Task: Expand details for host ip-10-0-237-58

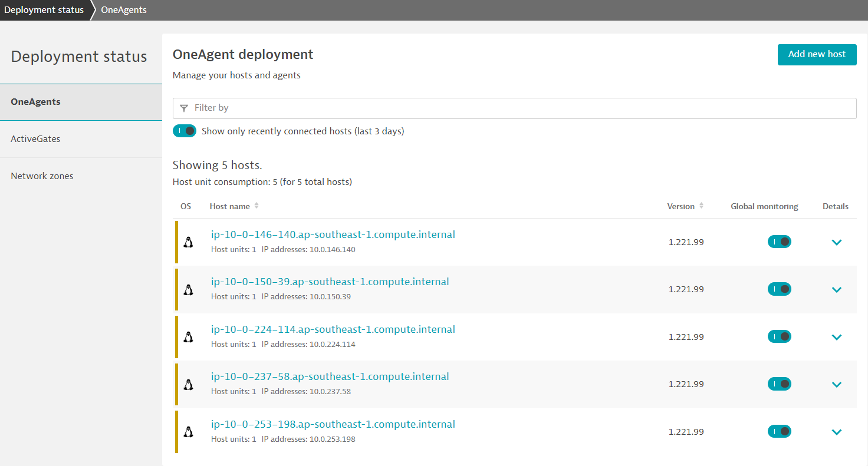Action: click(x=836, y=385)
